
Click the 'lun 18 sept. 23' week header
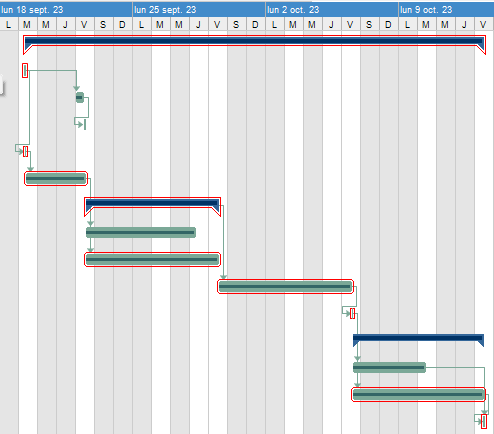click(x=66, y=10)
